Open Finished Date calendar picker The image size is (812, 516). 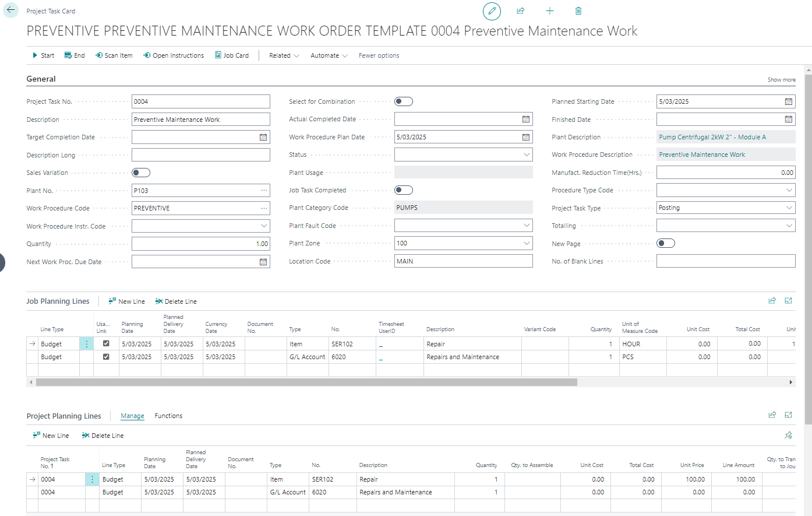tap(789, 119)
